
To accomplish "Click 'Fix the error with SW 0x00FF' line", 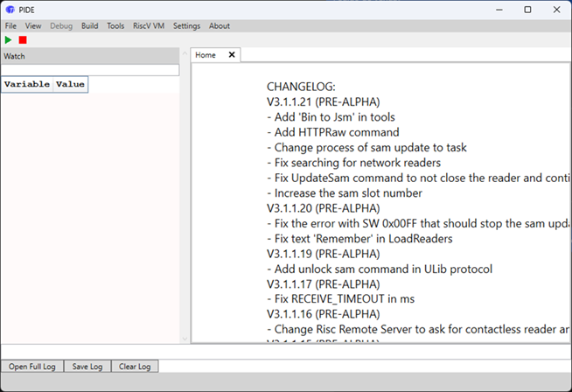I will coord(418,223).
